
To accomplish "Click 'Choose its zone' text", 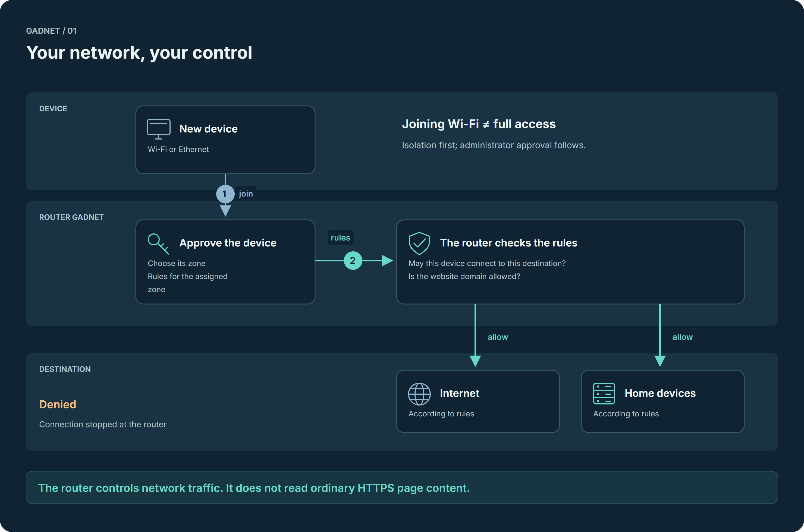I will 177,263.
